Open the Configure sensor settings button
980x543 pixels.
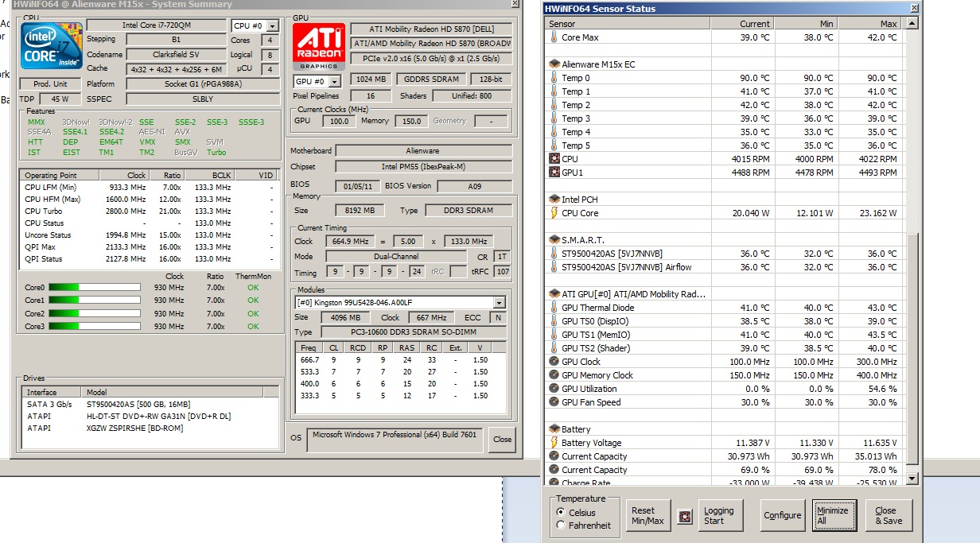783,515
